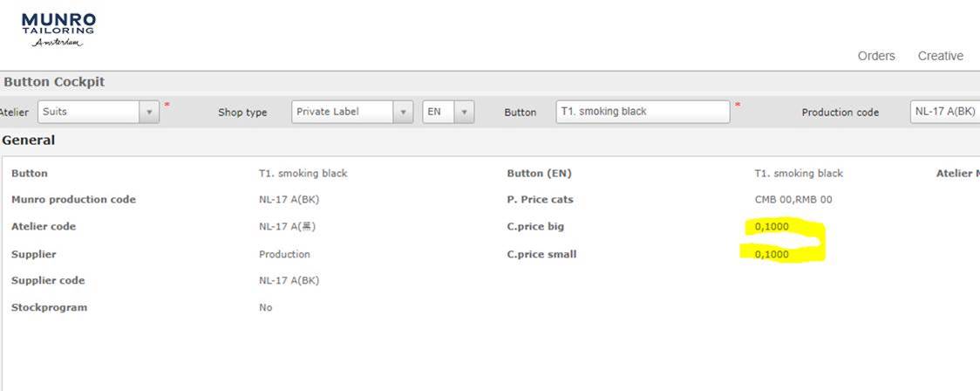Select the Suits atelier combo box

coord(99,112)
